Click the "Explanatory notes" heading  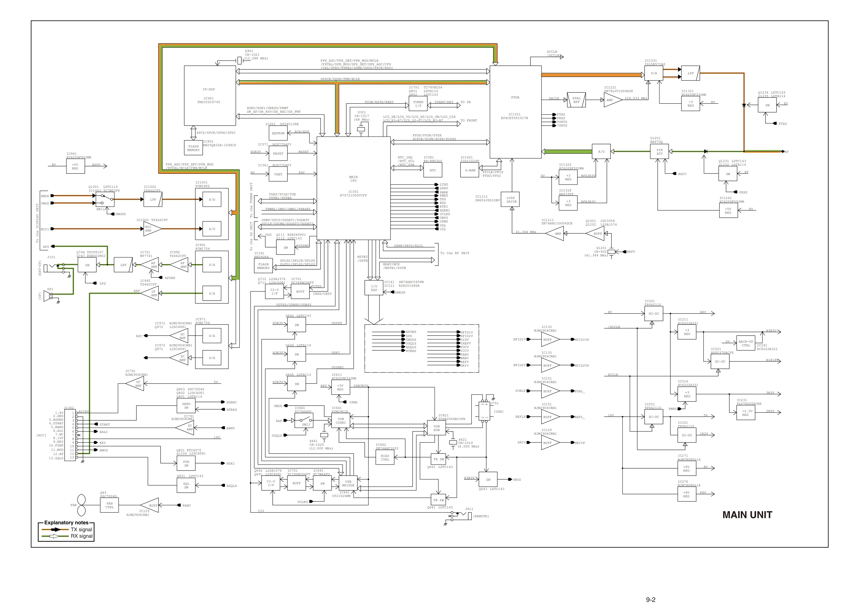pyautogui.click(x=66, y=523)
